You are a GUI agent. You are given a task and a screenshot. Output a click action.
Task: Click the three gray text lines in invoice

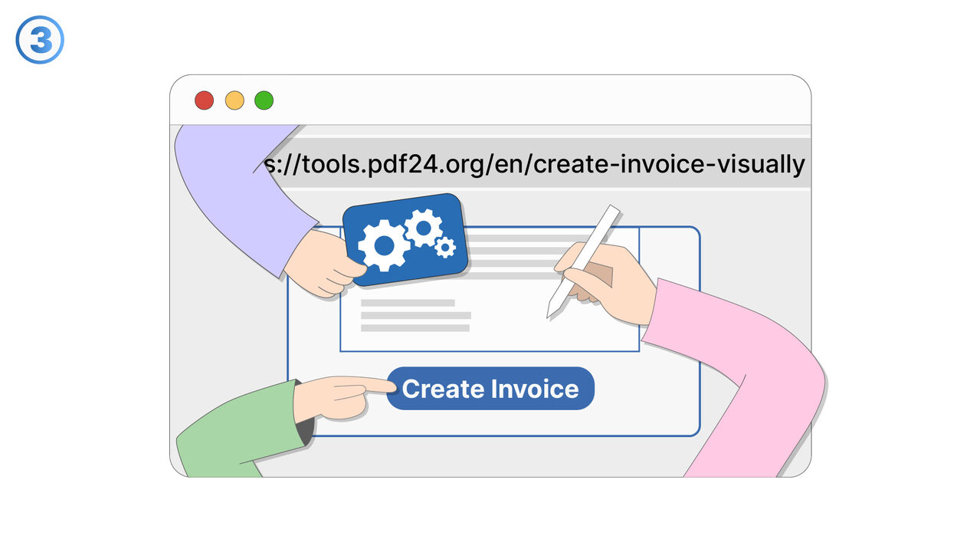coord(415,315)
